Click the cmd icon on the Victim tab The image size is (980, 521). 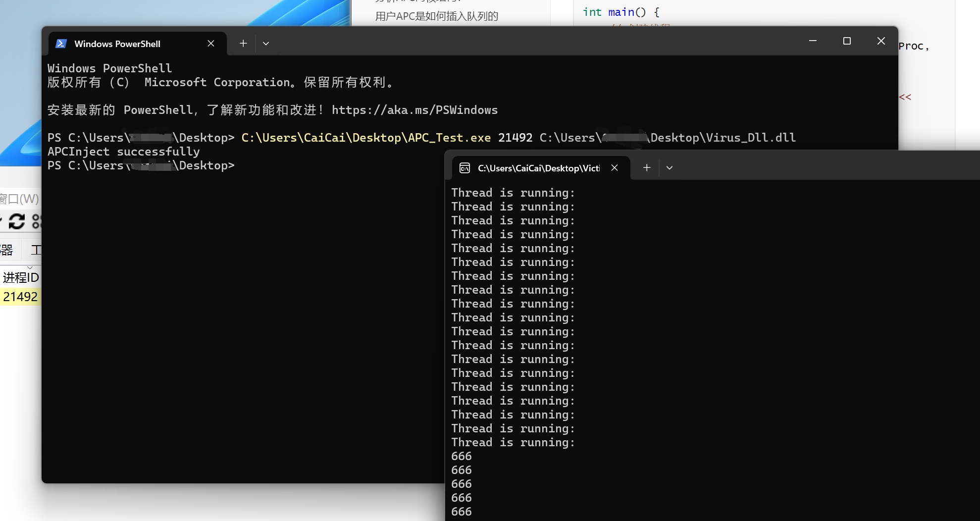coord(464,168)
